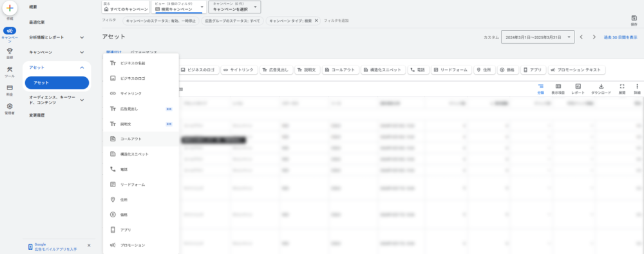Viewport: 644px width, 254px height.
Task: Click the アプリ chip button
Action: pos(533,69)
